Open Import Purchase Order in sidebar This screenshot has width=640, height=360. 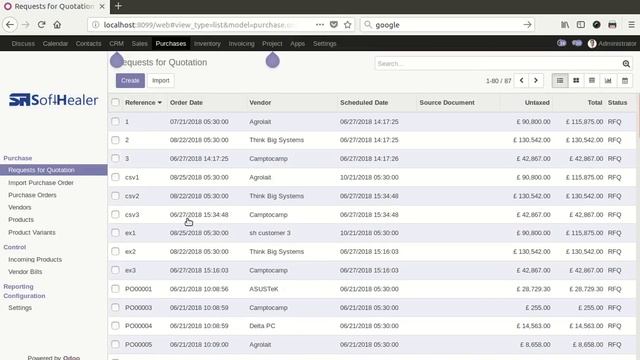tap(41, 182)
